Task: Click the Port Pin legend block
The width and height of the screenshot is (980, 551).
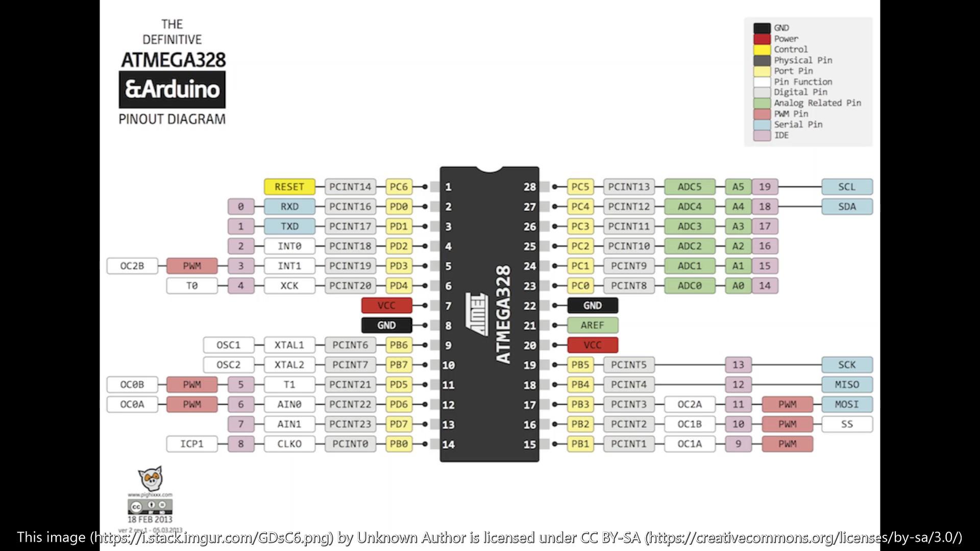Action: [761, 70]
